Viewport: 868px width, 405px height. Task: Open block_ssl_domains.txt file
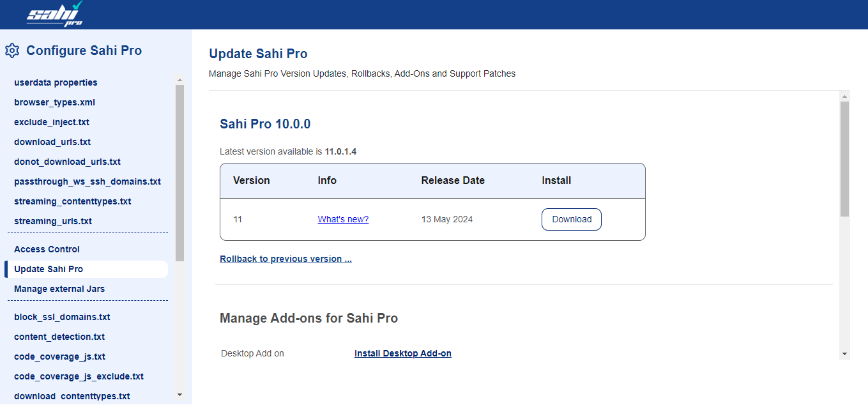pyautogui.click(x=62, y=317)
